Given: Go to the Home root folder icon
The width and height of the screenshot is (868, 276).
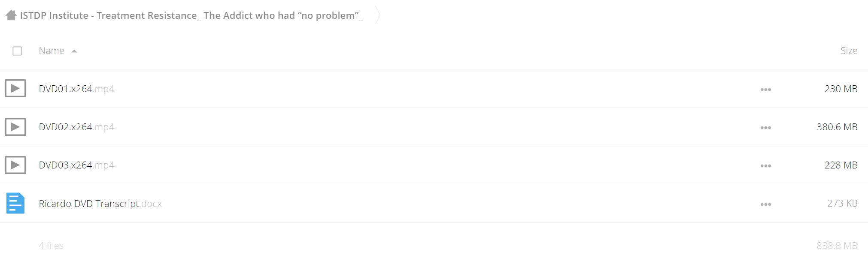Looking at the screenshot, I should 11,15.
